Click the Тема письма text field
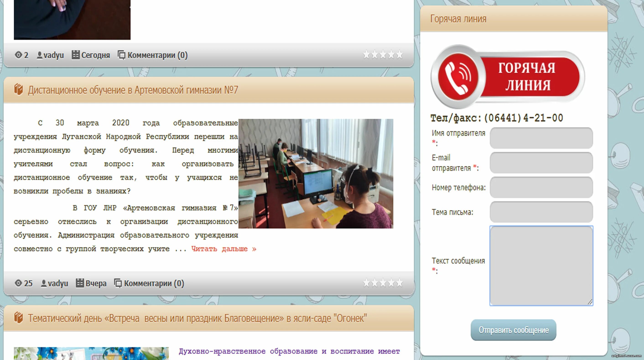Screen dimensions: 644x360 tap(541, 212)
